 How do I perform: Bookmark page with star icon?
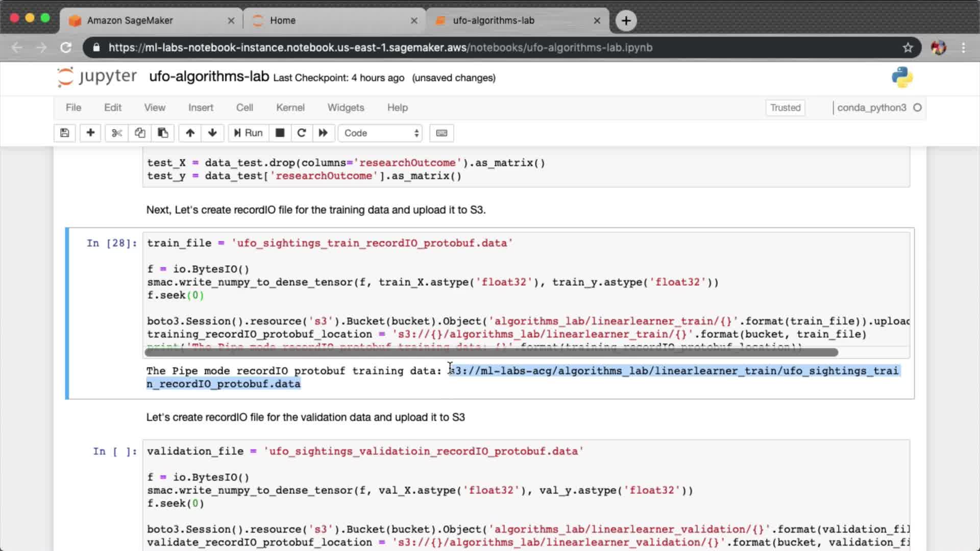pos(908,47)
